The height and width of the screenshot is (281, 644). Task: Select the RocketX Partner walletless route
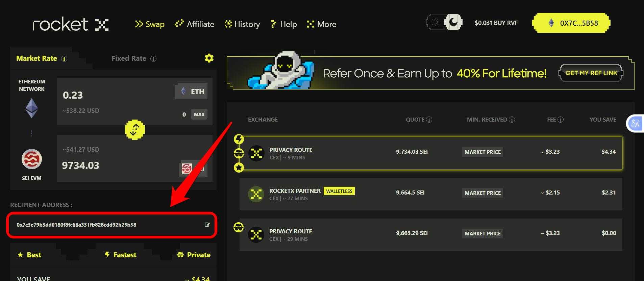click(431, 194)
